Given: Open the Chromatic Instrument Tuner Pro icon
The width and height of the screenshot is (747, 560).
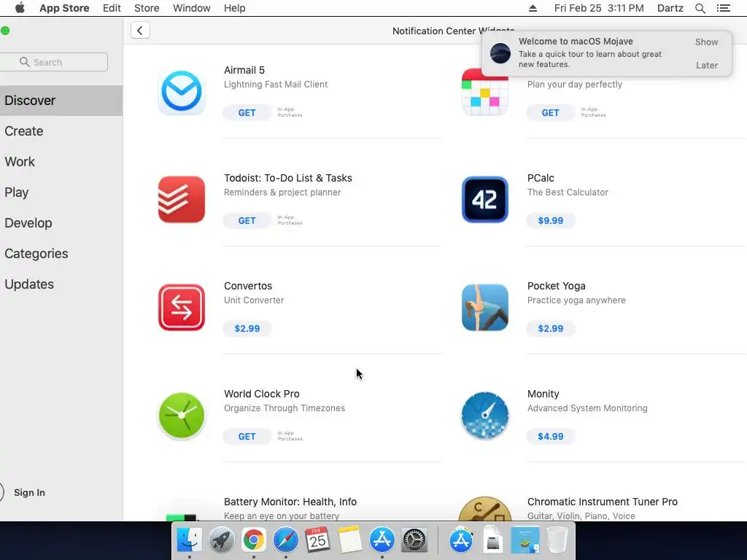Looking at the screenshot, I should [485, 508].
